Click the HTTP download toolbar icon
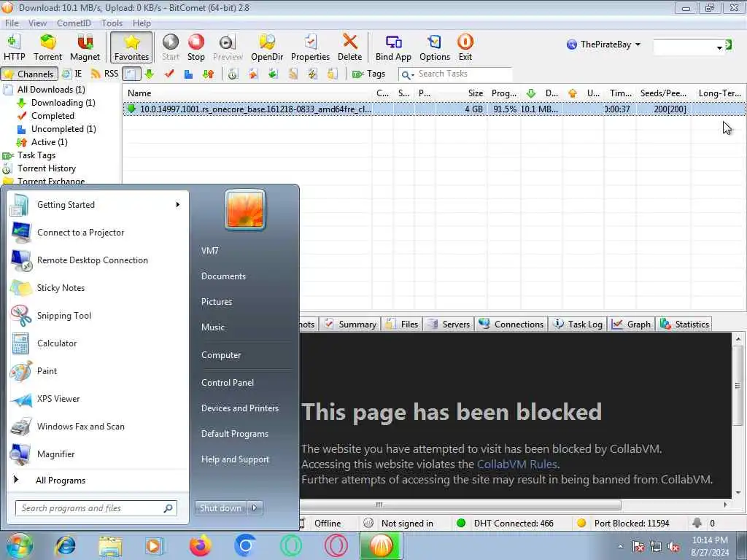Viewport: 747px width, 560px height. point(14,47)
